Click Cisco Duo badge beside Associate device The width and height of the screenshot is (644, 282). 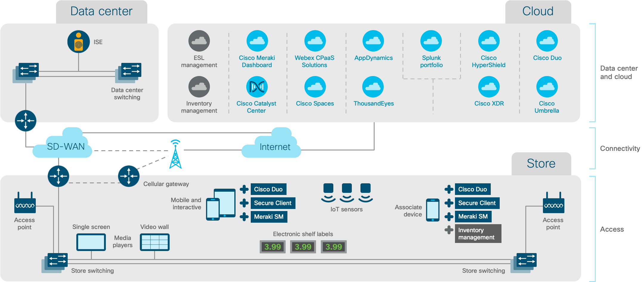tap(473, 189)
